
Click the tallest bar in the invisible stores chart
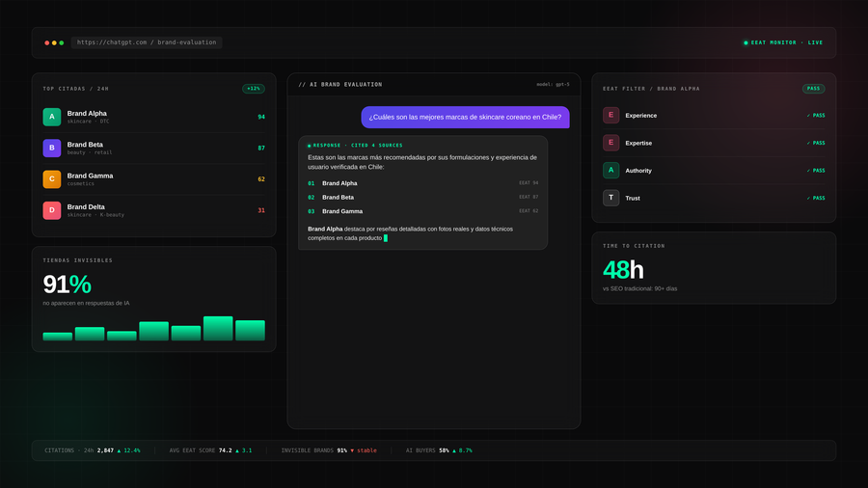pyautogui.click(x=218, y=328)
